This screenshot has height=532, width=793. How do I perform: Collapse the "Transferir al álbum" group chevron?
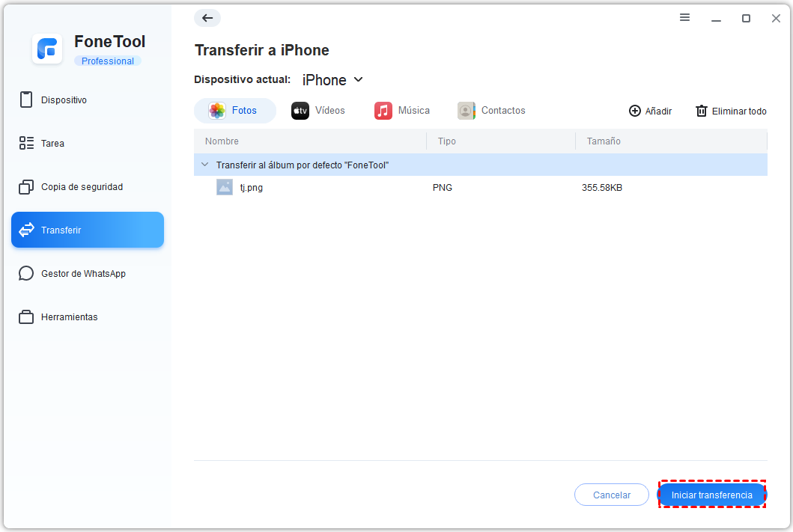pyautogui.click(x=205, y=165)
